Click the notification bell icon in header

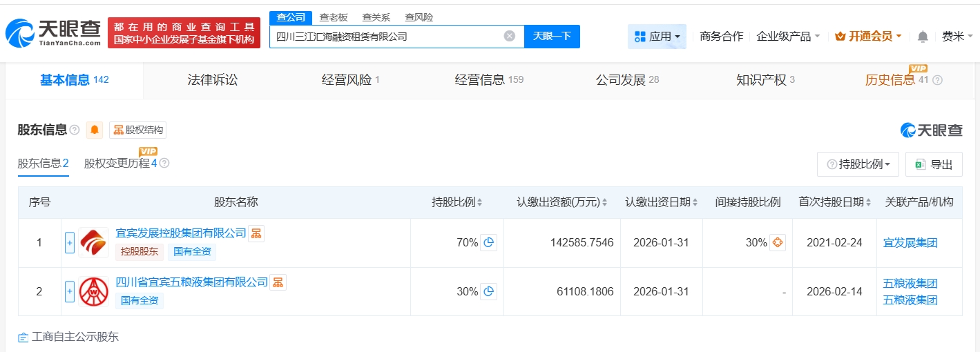click(923, 37)
